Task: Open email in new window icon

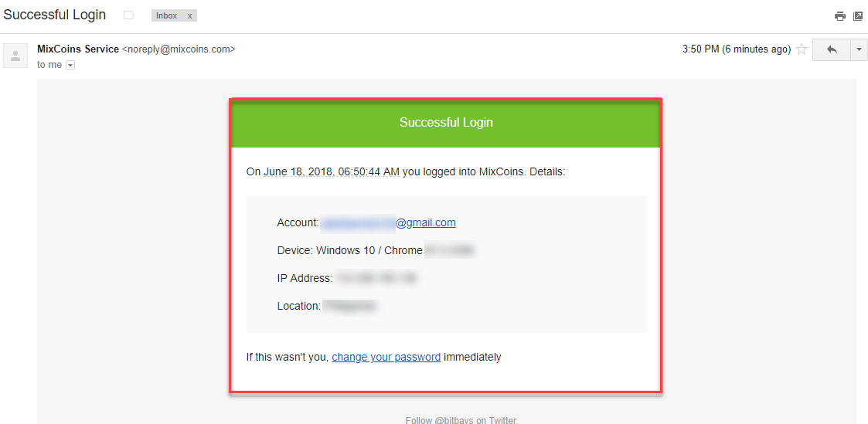Action: tap(858, 16)
